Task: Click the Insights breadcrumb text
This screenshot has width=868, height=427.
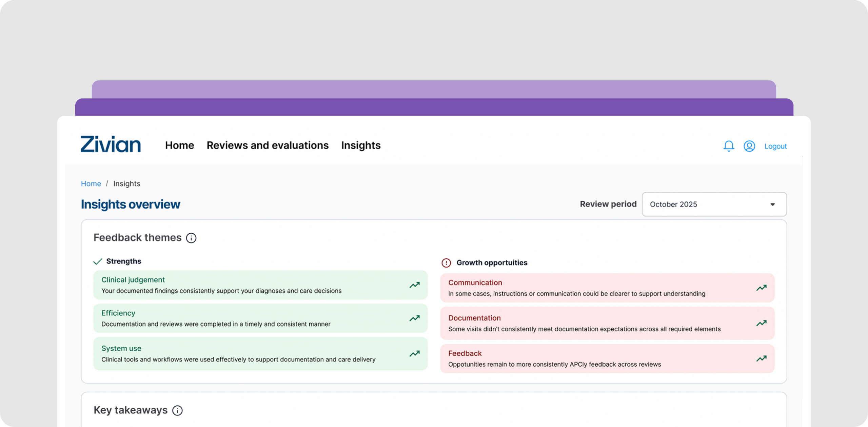Action: 127,183
